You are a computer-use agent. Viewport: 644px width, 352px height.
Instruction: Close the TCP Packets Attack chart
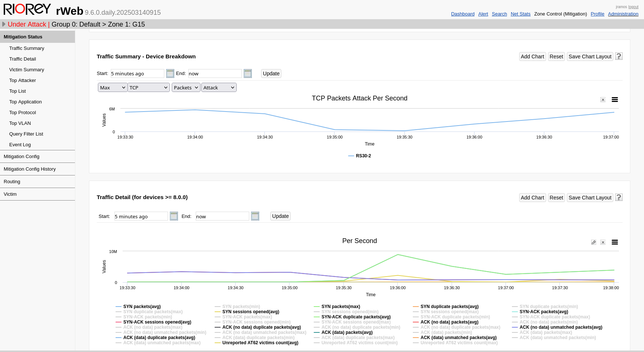[603, 100]
